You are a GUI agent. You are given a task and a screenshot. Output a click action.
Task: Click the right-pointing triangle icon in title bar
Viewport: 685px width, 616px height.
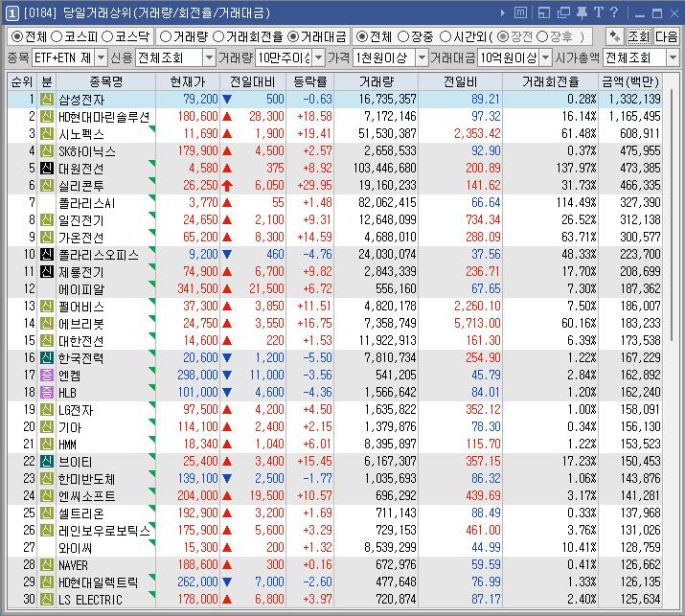503,13
